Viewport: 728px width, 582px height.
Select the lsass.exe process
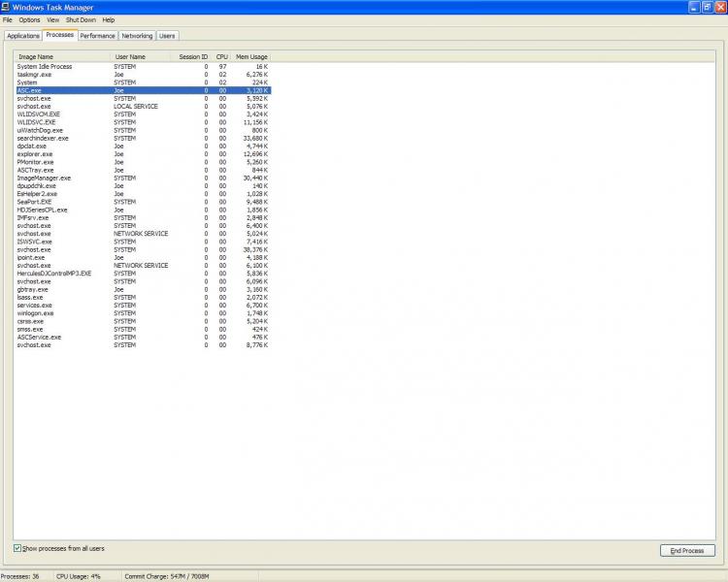[143, 298]
